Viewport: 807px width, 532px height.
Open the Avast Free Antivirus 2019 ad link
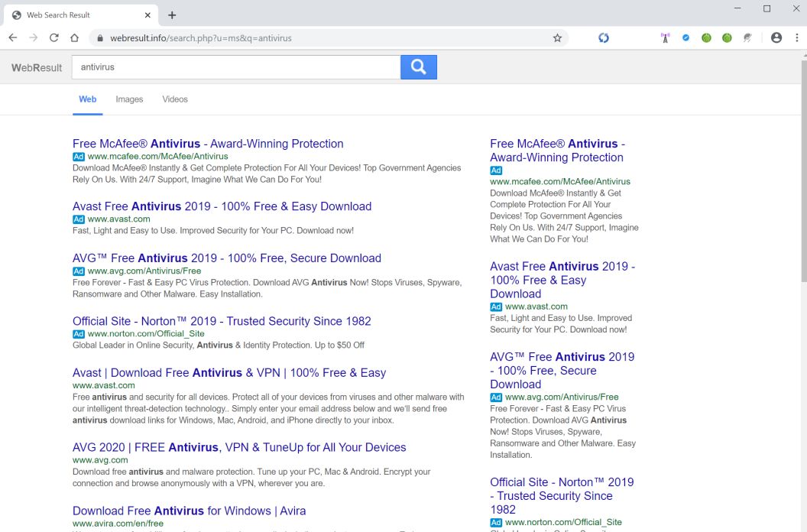coord(222,206)
